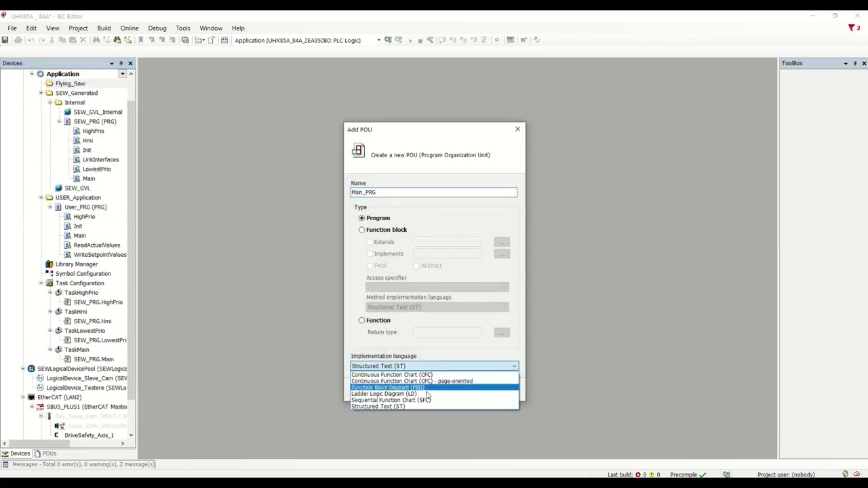Select the Program radio button
The width and height of the screenshot is (868, 488).
tap(361, 218)
